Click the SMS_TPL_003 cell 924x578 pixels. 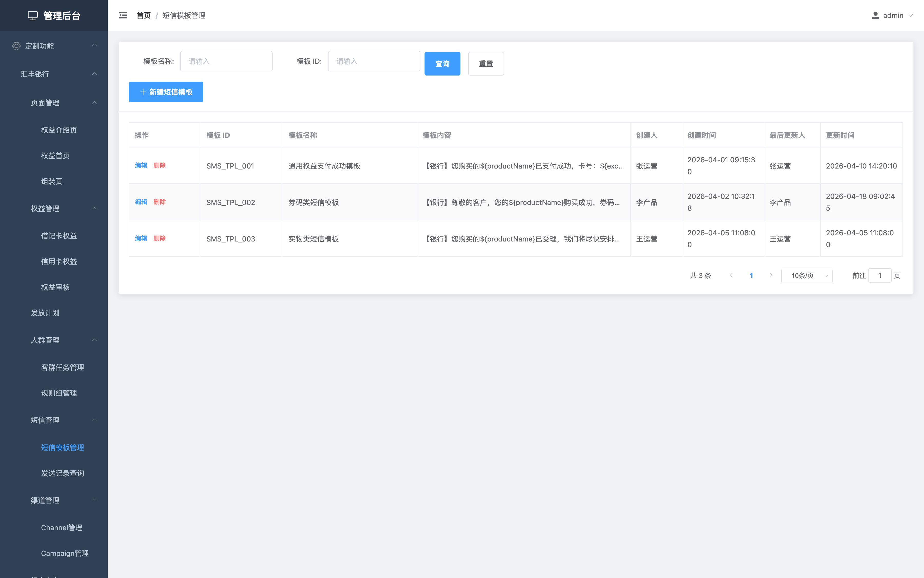242,239
